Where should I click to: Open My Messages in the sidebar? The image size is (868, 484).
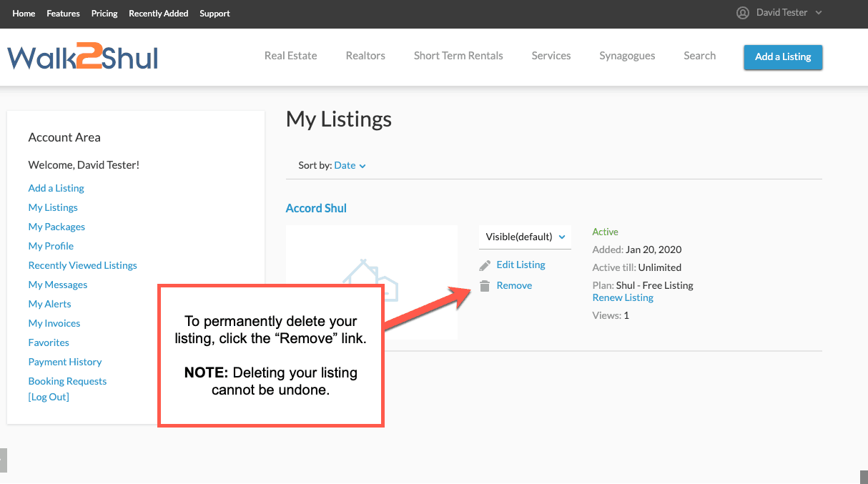[58, 285]
